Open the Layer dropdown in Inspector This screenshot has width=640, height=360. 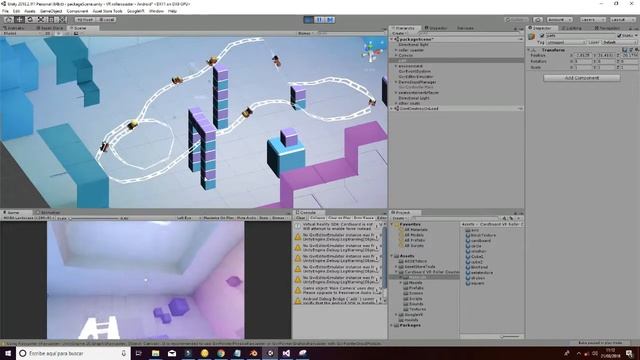619,42
